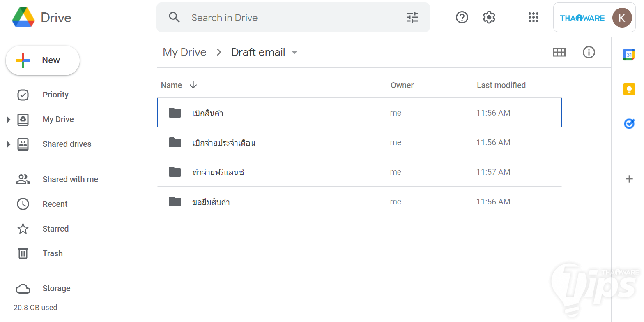The height and width of the screenshot is (322, 644).
Task: Expand My Drive tree in sidebar
Action: (x=9, y=120)
